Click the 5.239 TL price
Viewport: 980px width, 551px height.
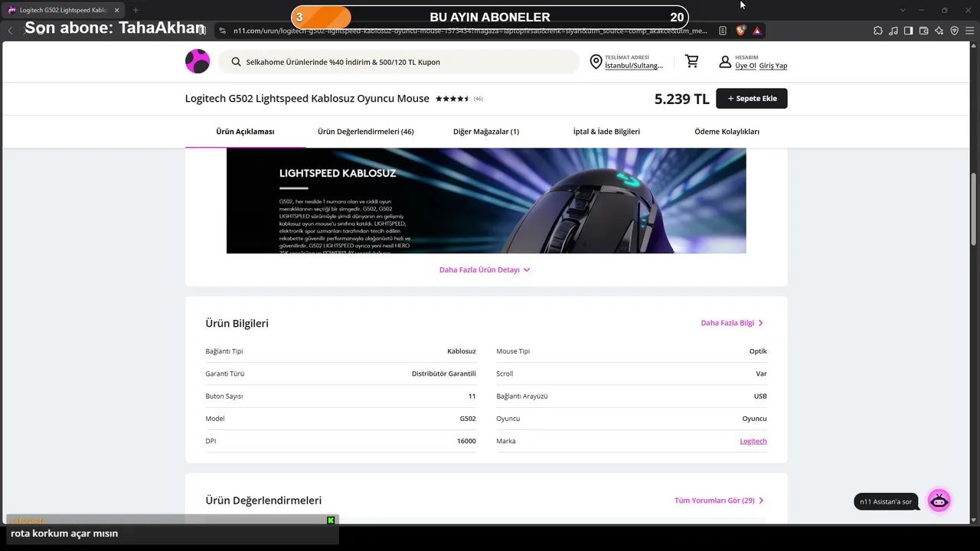pyautogui.click(x=682, y=99)
